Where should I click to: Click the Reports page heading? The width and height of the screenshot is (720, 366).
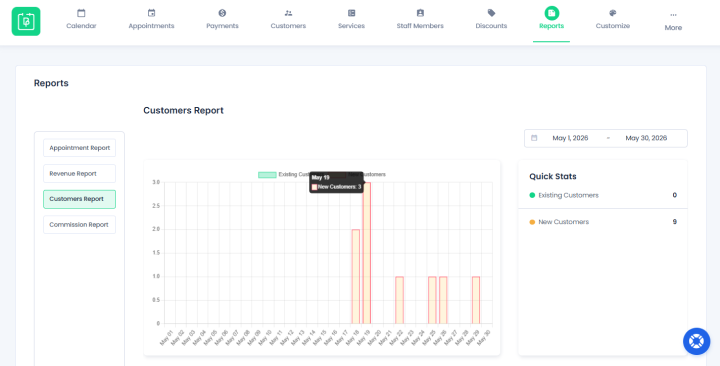(51, 83)
